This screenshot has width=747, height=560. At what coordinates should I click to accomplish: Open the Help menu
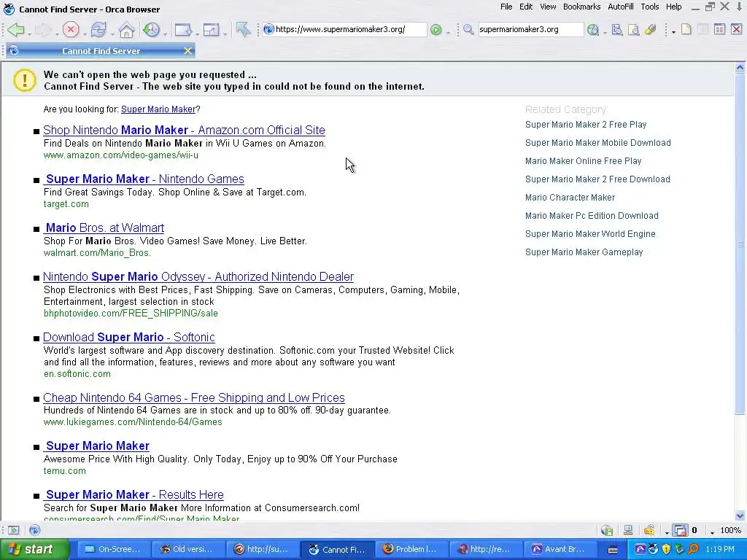(673, 7)
